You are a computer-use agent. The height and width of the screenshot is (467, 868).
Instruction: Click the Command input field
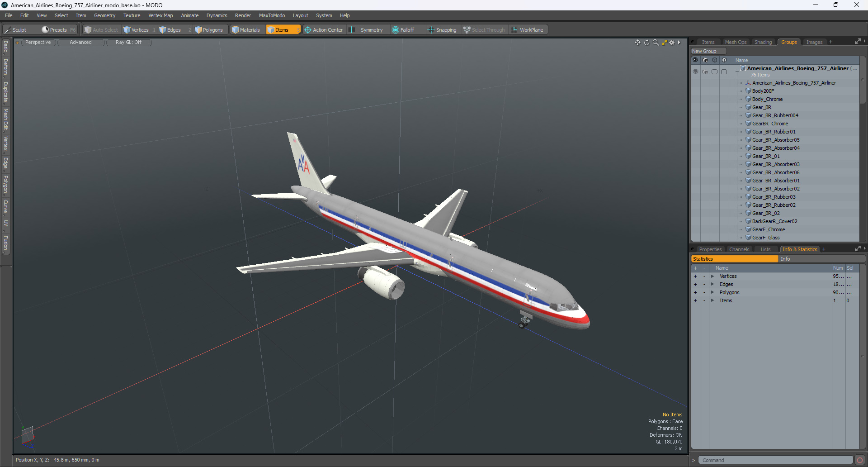(x=775, y=460)
